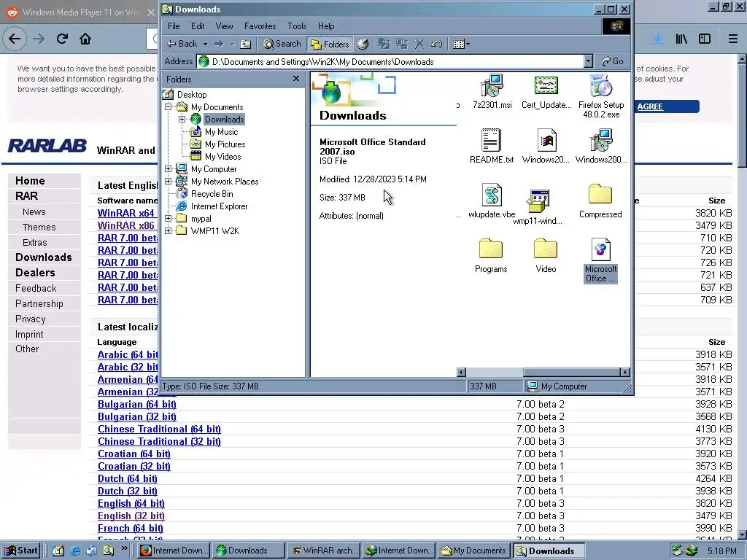The width and height of the screenshot is (747, 560).
Task: Click the Copy To toolbar icon
Action: point(402,44)
